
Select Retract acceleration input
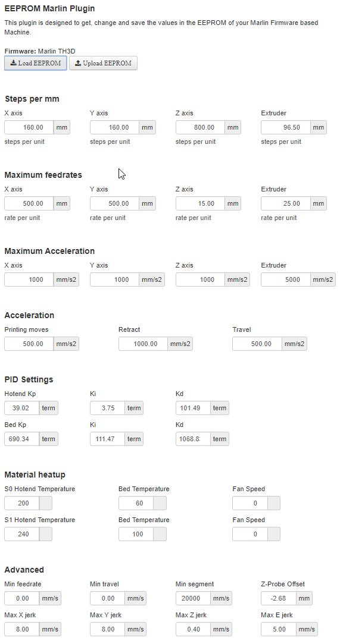[143, 344]
